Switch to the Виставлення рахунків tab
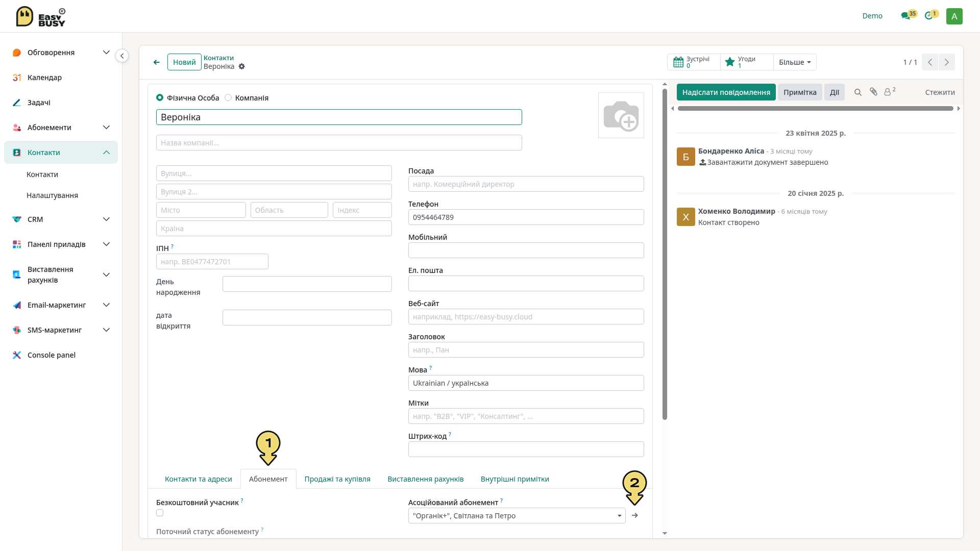The width and height of the screenshot is (980, 551). pyautogui.click(x=426, y=479)
